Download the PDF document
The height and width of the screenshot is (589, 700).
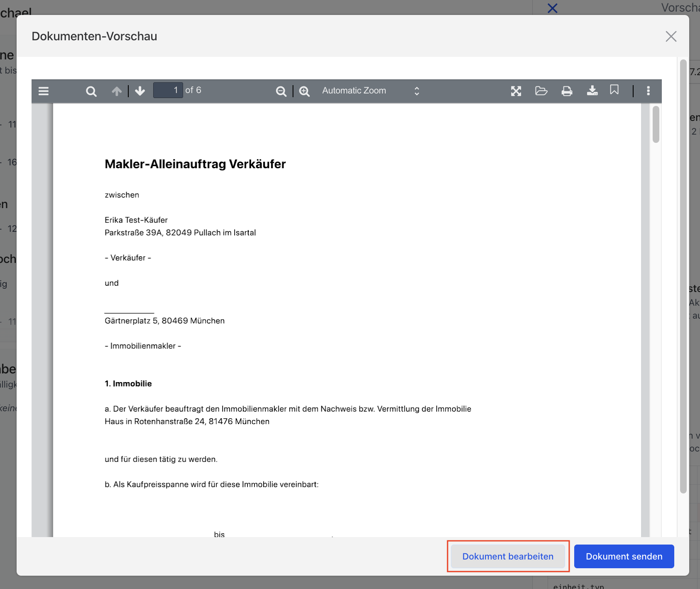coord(592,91)
